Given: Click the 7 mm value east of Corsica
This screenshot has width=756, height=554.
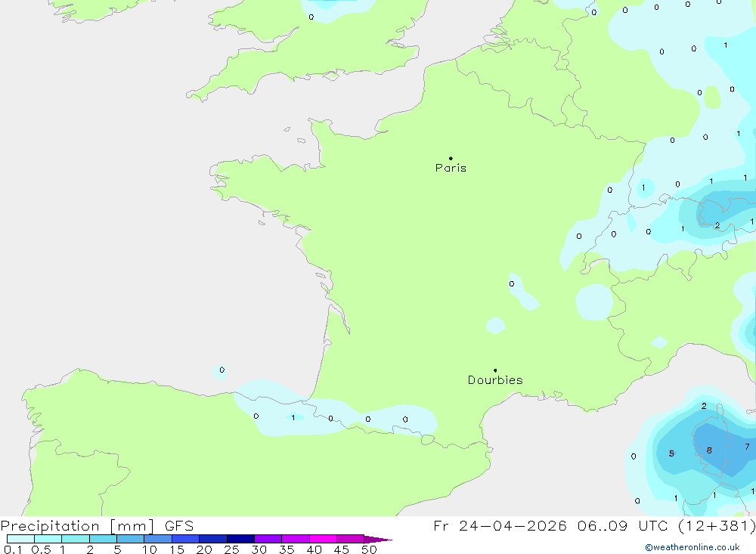Looking at the screenshot, I should coord(747,447).
